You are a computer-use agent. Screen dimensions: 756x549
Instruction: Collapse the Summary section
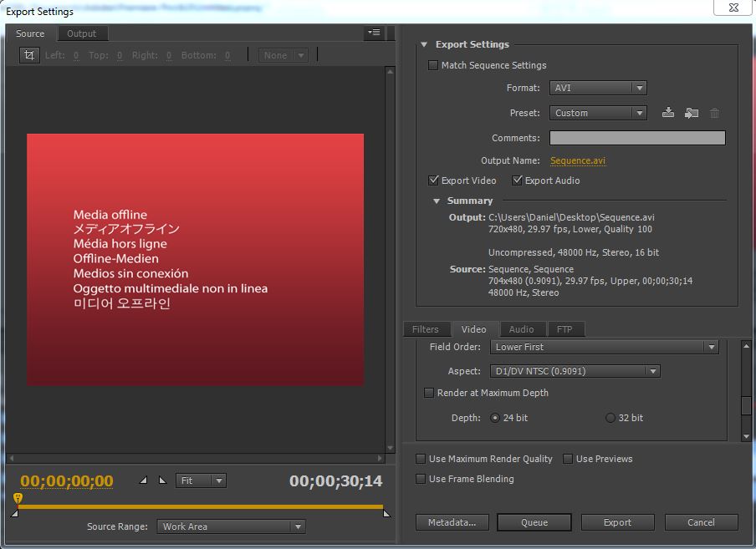(437, 201)
